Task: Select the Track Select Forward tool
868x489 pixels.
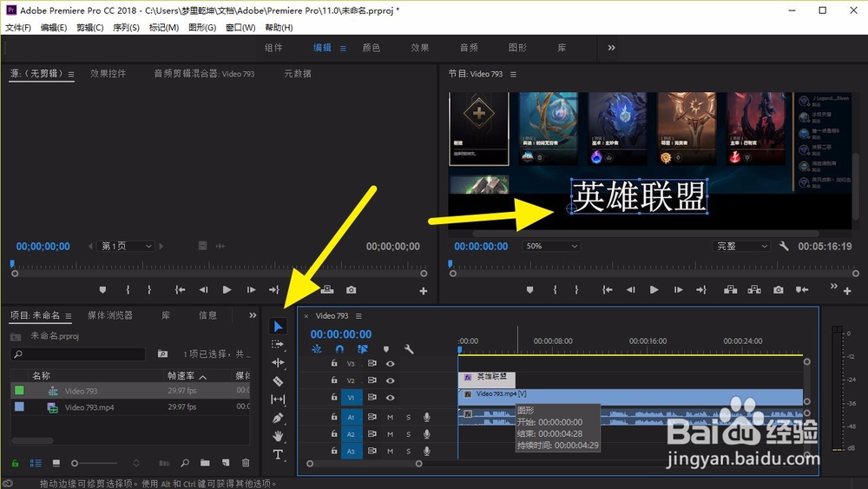Action: [x=278, y=345]
